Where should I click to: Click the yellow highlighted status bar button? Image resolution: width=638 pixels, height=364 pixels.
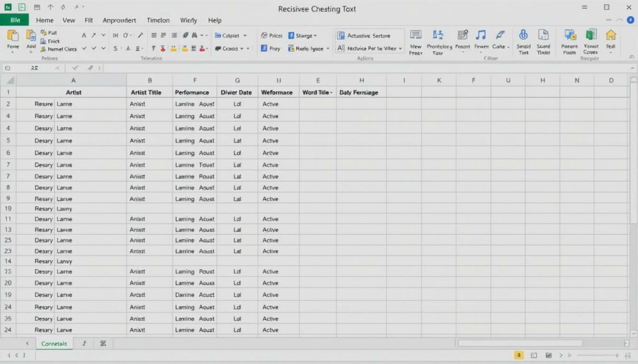click(519, 355)
